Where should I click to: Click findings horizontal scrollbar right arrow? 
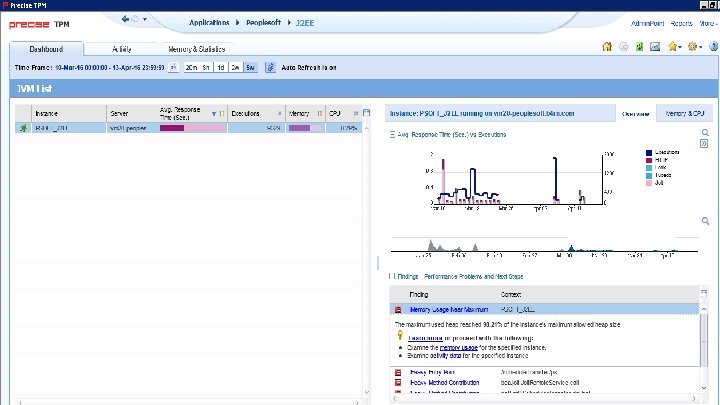click(694, 399)
